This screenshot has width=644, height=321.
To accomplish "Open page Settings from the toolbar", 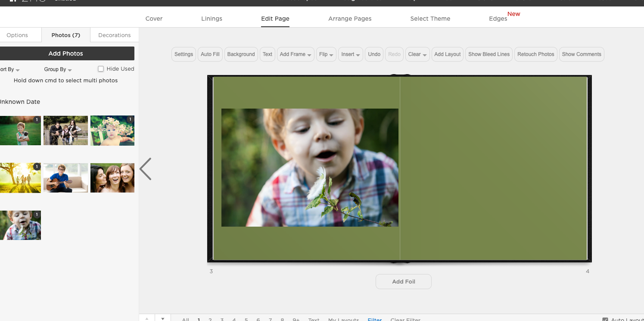I will click(184, 54).
